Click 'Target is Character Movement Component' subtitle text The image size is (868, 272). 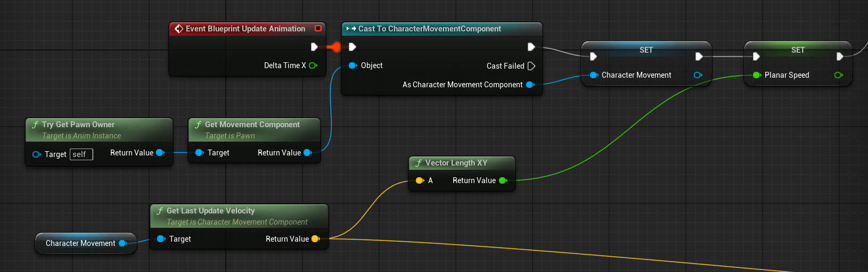[x=237, y=222]
